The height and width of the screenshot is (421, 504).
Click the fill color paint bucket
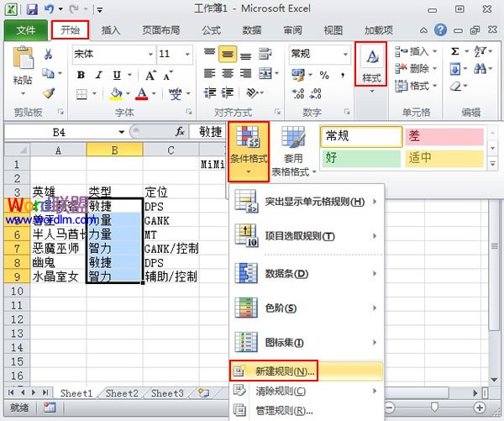pyautogui.click(x=116, y=93)
